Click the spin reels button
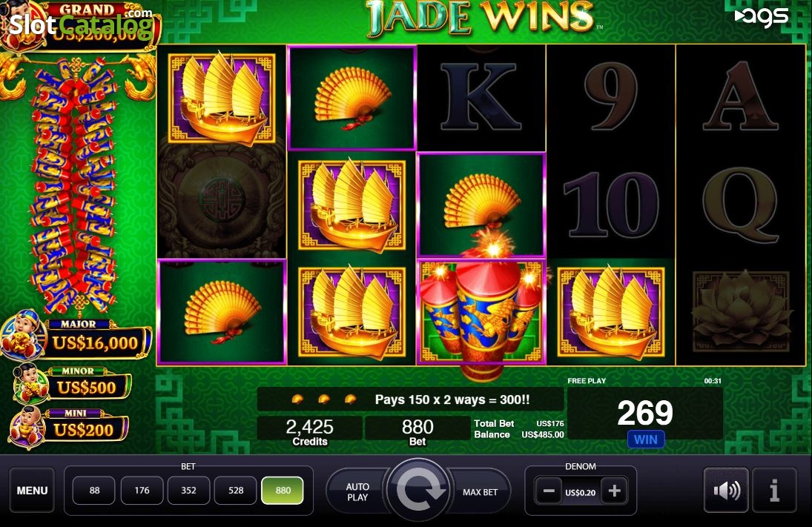The height and width of the screenshot is (527, 812). (x=418, y=489)
